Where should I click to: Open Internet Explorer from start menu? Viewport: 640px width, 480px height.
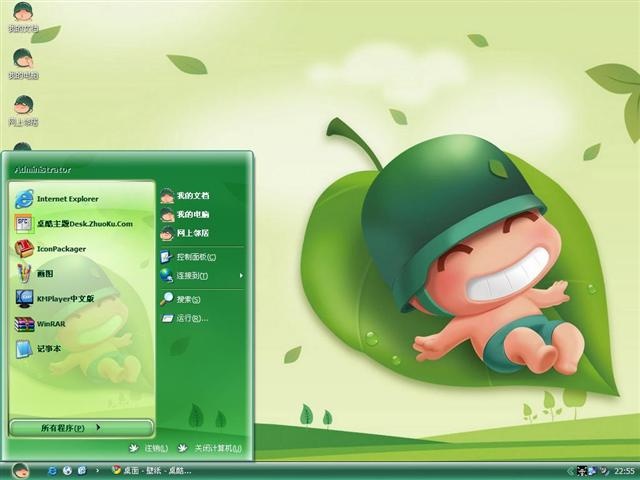pyautogui.click(x=82, y=199)
